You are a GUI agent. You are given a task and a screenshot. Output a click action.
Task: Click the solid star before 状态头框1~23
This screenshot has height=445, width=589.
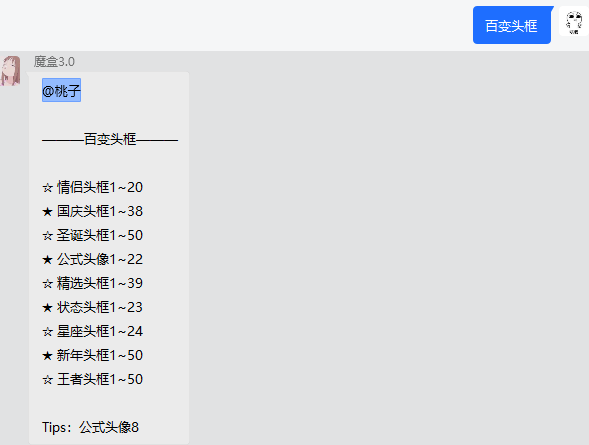coord(47,308)
